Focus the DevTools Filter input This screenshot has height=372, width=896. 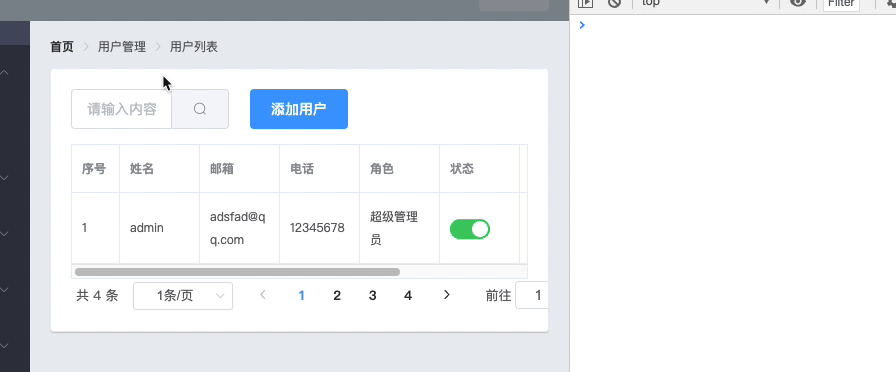[841, 3]
